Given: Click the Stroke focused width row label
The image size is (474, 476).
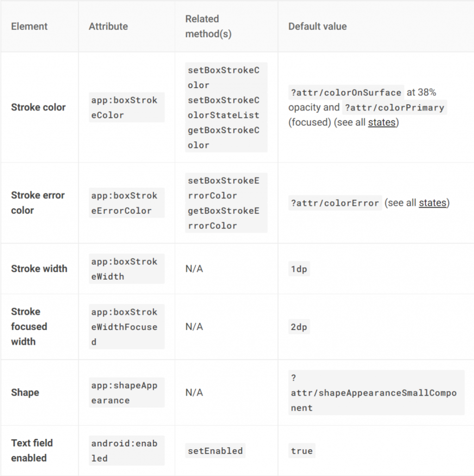Looking at the screenshot, I should pyautogui.click(x=29, y=326).
